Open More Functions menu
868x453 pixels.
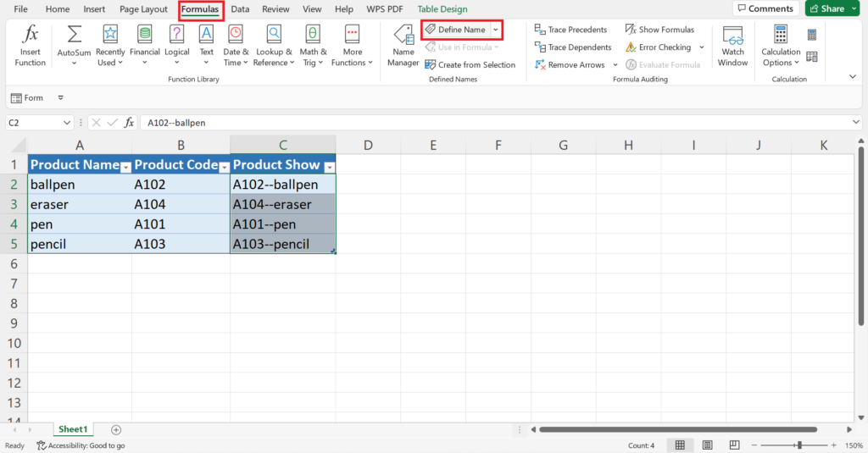[352, 46]
